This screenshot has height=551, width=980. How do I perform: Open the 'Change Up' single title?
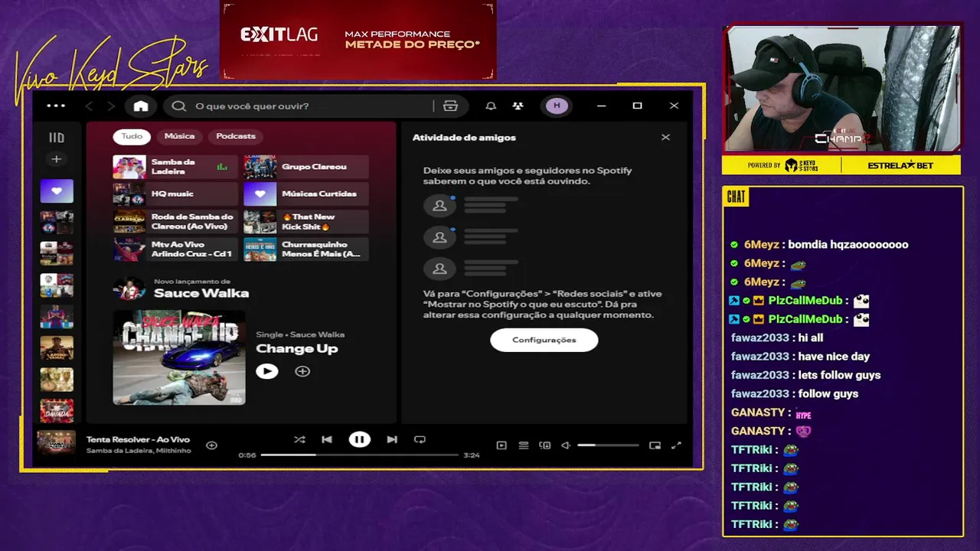coord(296,349)
